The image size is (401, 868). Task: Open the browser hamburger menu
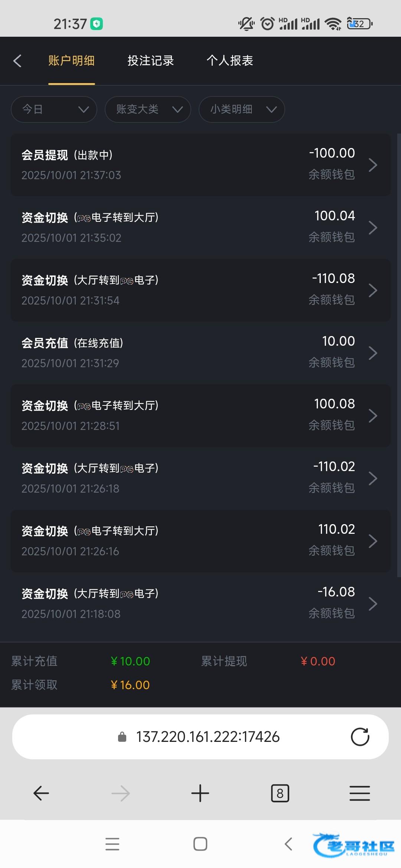click(x=359, y=793)
